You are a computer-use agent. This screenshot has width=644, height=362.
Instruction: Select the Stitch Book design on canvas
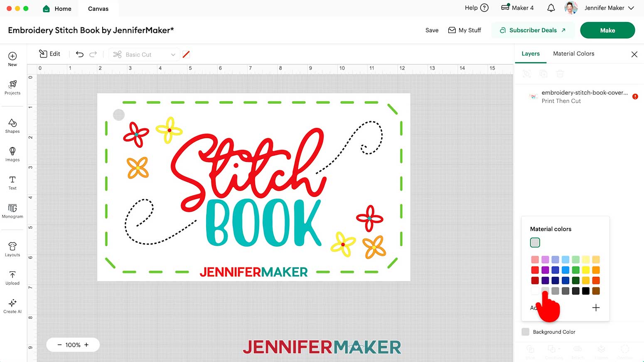click(253, 187)
